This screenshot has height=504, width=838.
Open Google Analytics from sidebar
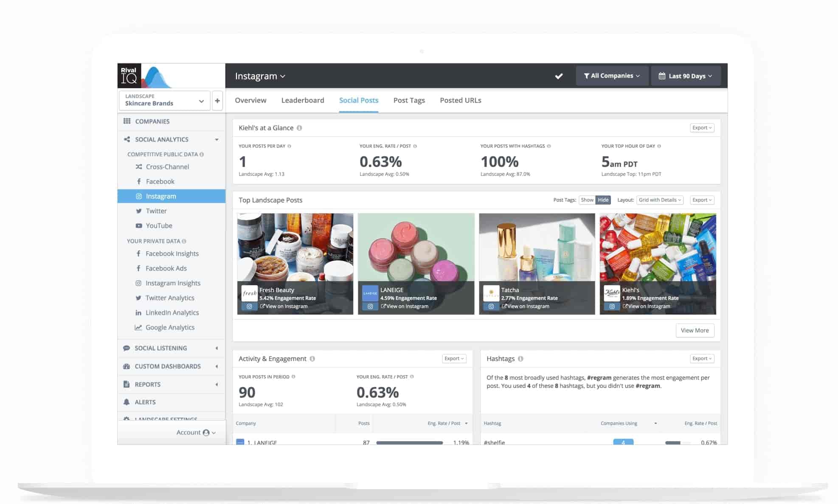click(170, 327)
